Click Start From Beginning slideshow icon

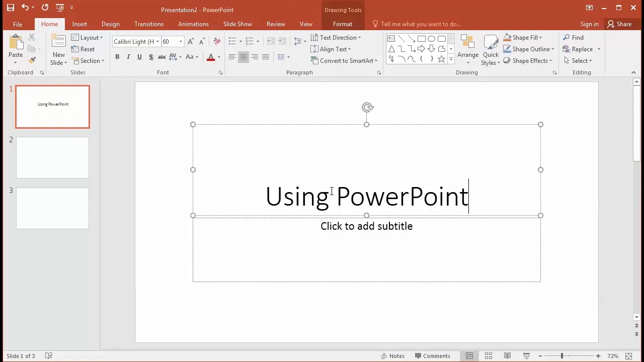[60, 8]
